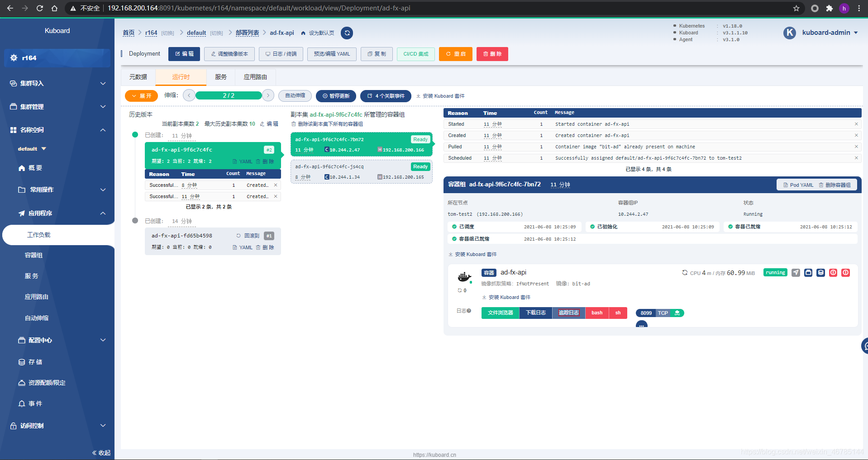Click the refresh icon next to CPU metrics
Viewport: 868px width, 460px height.
pos(685,273)
